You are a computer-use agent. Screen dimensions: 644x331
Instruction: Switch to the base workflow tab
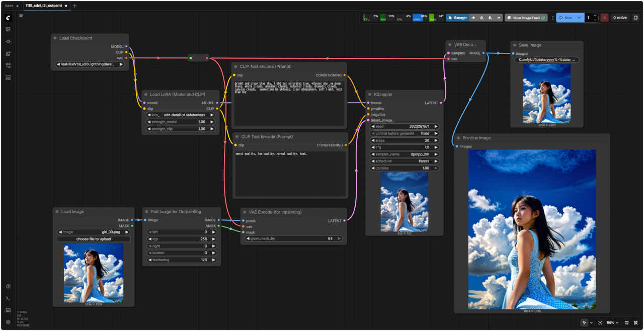pyautogui.click(x=10, y=6)
